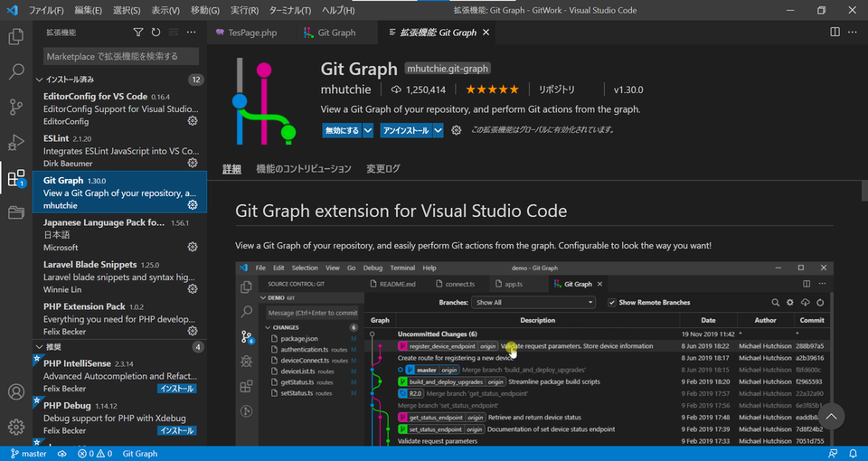Close the Git Graph extension tab

pos(486,33)
